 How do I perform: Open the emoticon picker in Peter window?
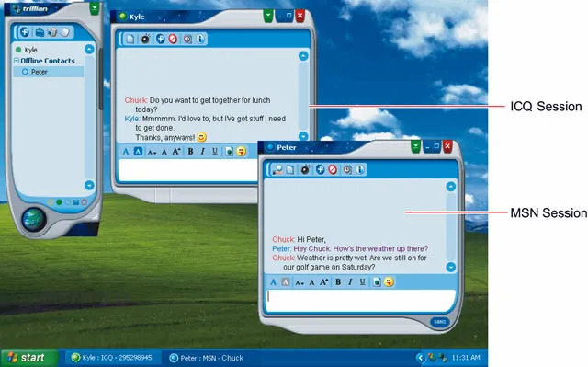389,281
